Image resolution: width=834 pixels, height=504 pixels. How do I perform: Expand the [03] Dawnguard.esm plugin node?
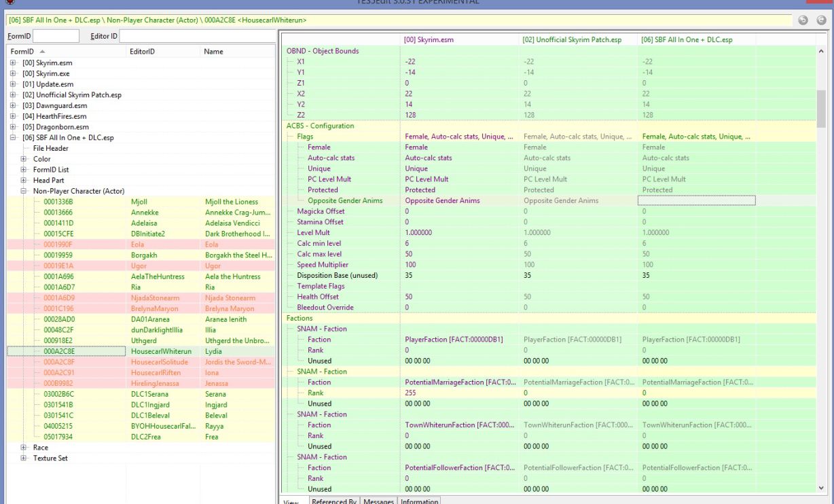13,105
